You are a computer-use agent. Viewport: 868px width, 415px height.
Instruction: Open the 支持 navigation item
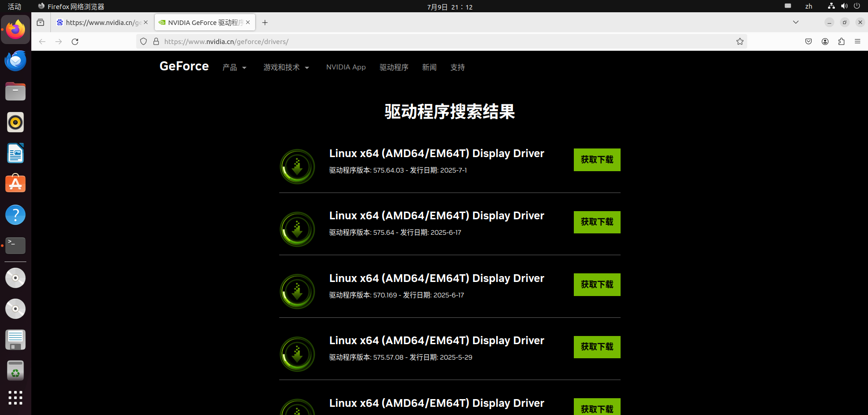(x=458, y=67)
